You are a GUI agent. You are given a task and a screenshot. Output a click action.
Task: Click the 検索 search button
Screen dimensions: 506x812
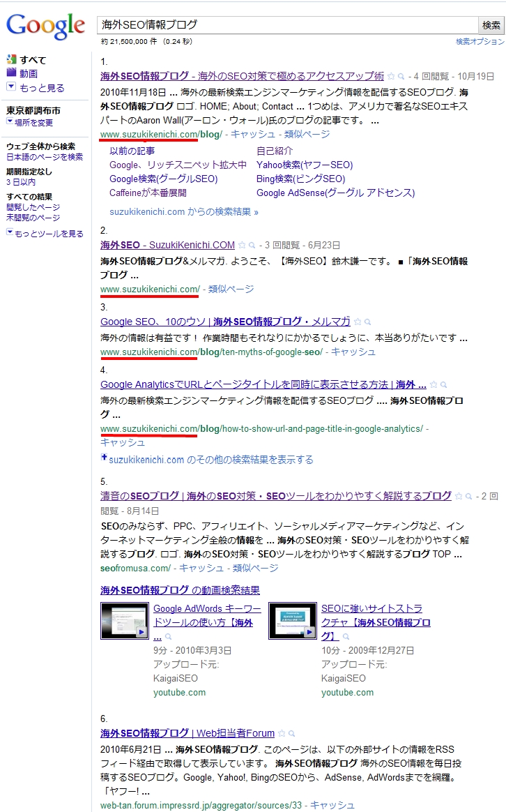click(491, 25)
